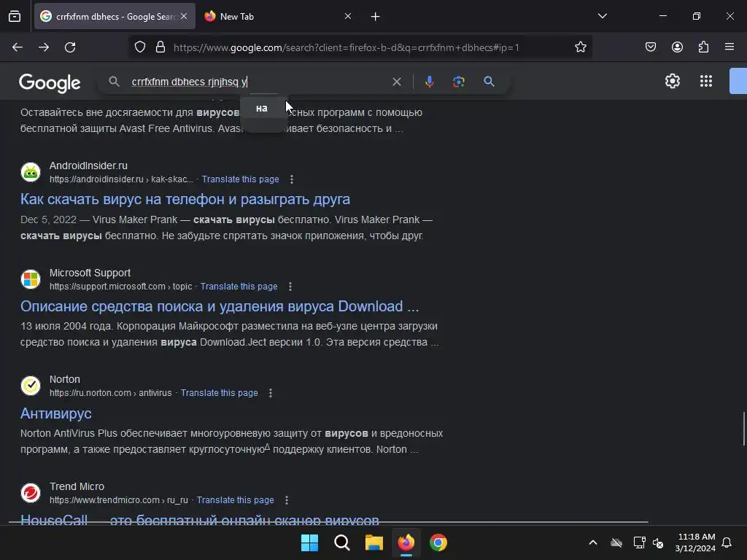Click the Microsoft Support favicon
The image size is (747, 560).
click(x=31, y=279)
